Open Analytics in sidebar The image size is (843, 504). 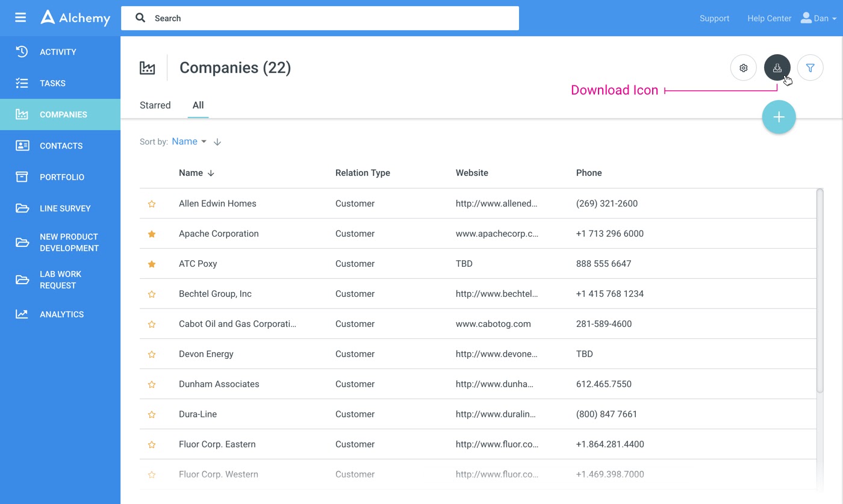pyautogui.click(x=60, y=314)
